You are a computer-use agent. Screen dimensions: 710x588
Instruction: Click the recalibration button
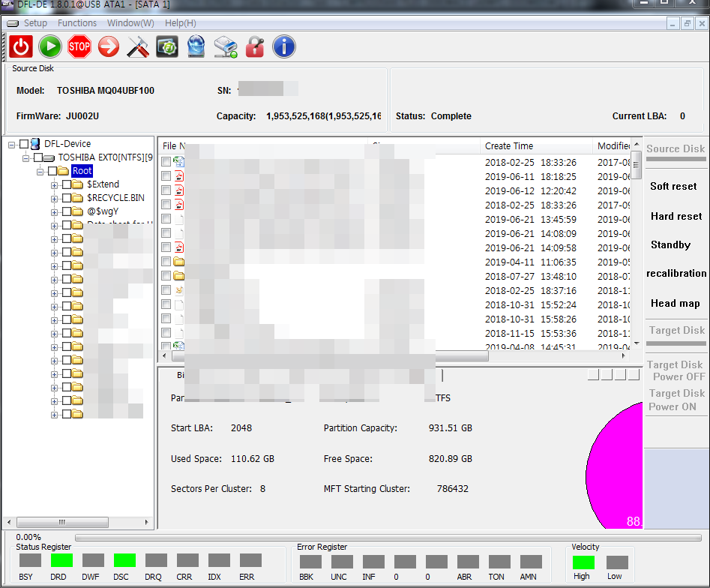point(676,274)
